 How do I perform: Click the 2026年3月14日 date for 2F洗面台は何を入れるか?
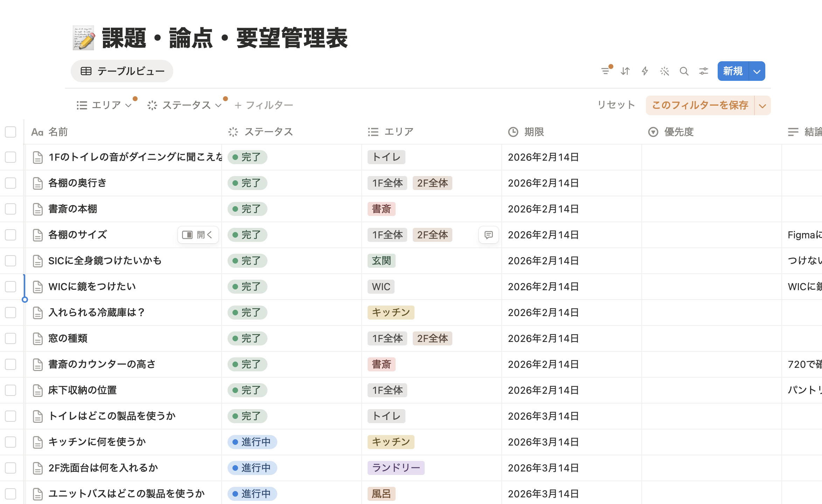pyautogui.click(x=543, y=468)
